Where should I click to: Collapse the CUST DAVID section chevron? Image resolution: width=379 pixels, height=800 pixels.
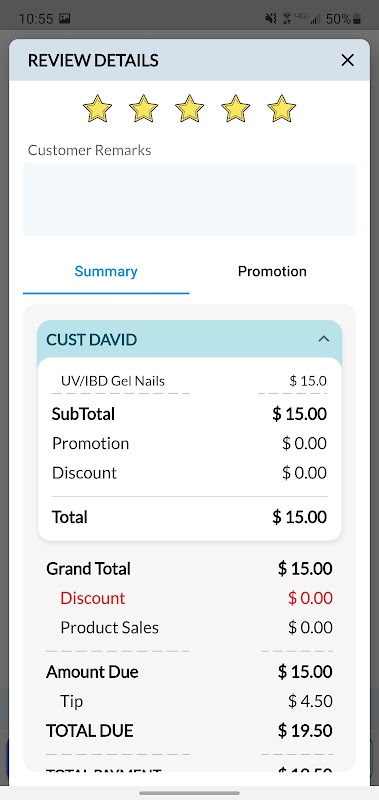coord(323,339)
